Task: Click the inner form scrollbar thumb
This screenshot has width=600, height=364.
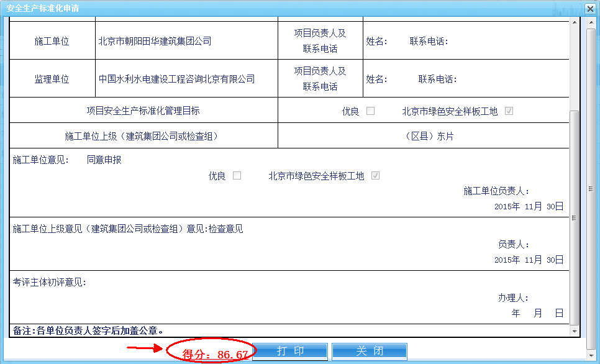Action: (574, 217)
